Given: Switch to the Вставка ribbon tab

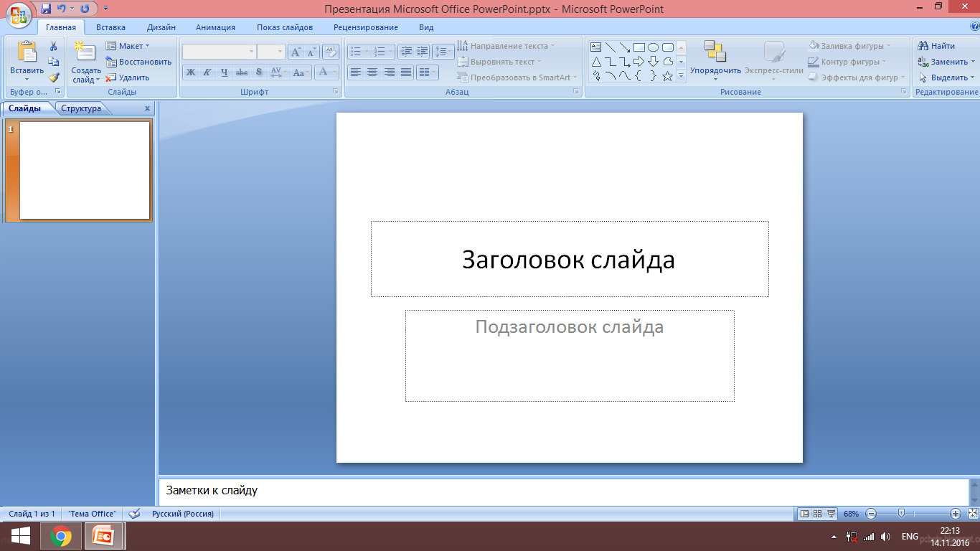Looking at the screenshot, I should (x=110, y=27).
